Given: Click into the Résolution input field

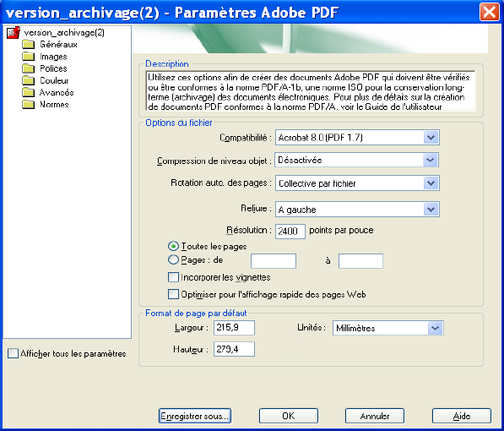Looking at the screenshot, I should (x=290, y=231).
